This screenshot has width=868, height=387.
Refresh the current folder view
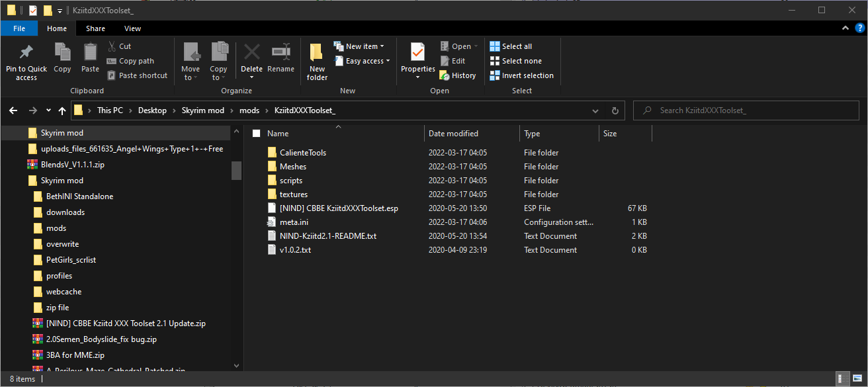615,110
